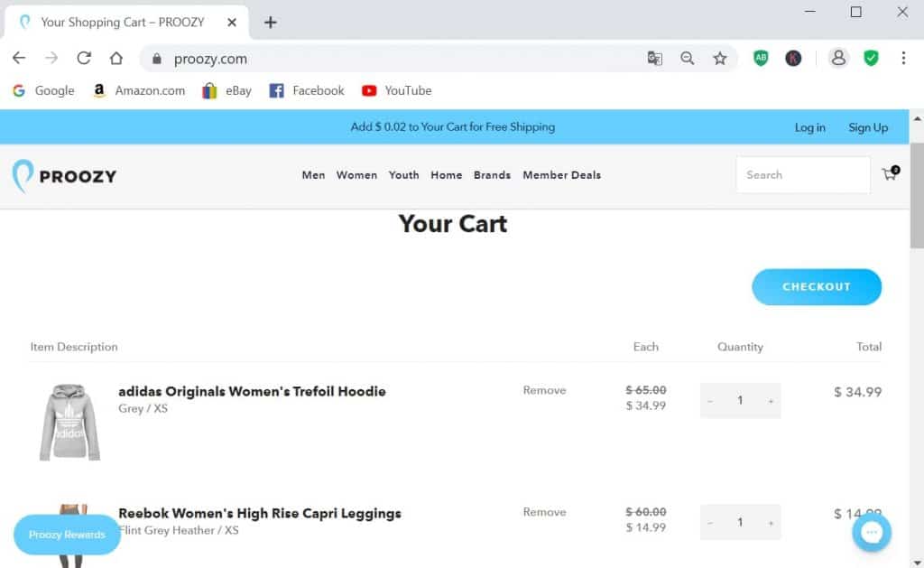Click the struck-through $ 60.00 price

point(646,512)
